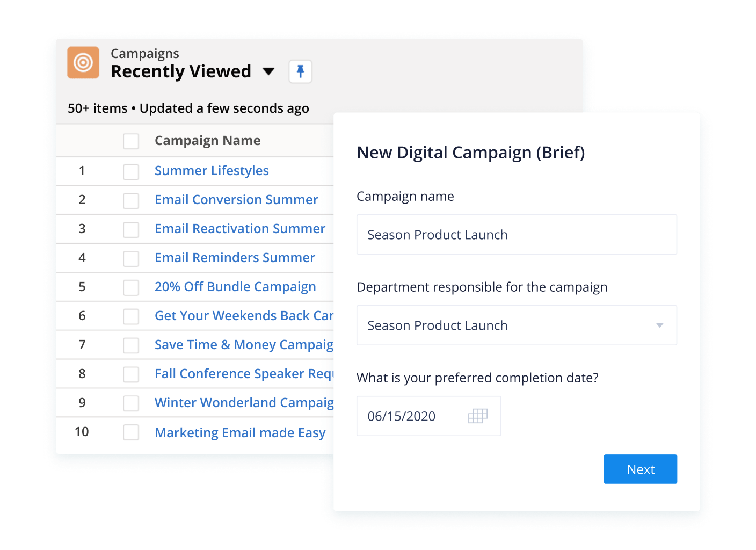The image size is (756, 550).
Task: Toggle the select-all campaigns checkbox
Action: tap(131, 141)
